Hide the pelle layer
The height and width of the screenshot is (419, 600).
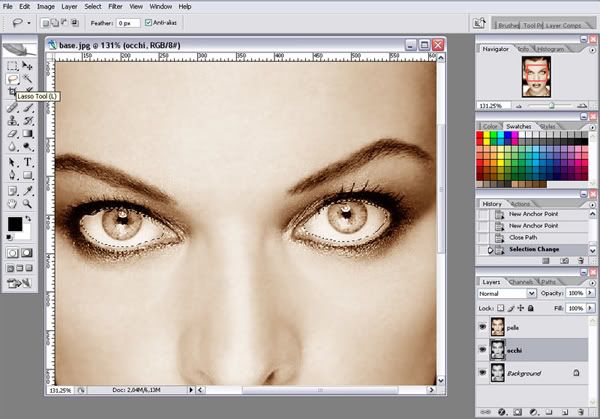(483, 327)
